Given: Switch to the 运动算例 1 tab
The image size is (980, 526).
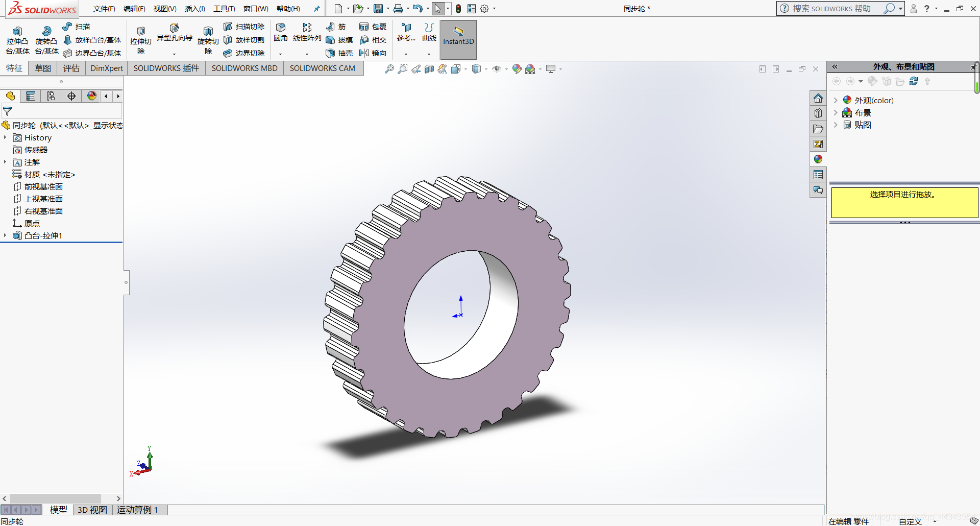Looking at the screenshot, I should click(137, 510).
